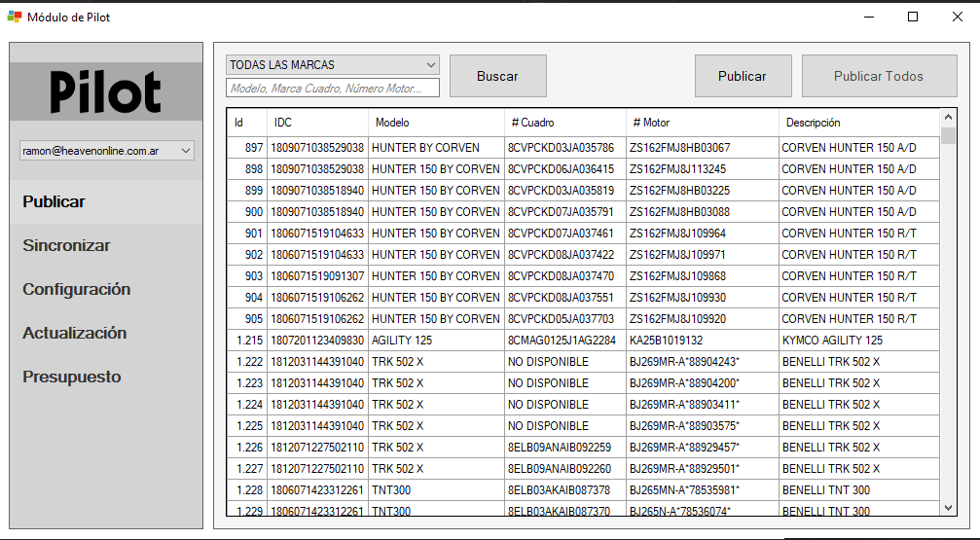980x540 pixels.
Task: Select Presupuesto in the sidebar
Action: point(72,377)
